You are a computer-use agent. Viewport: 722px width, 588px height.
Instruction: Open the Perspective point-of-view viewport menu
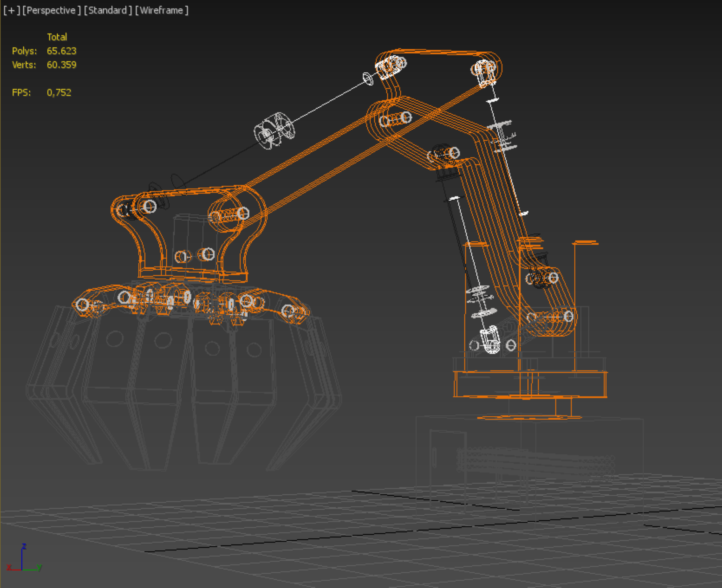(x=51, y=10)
